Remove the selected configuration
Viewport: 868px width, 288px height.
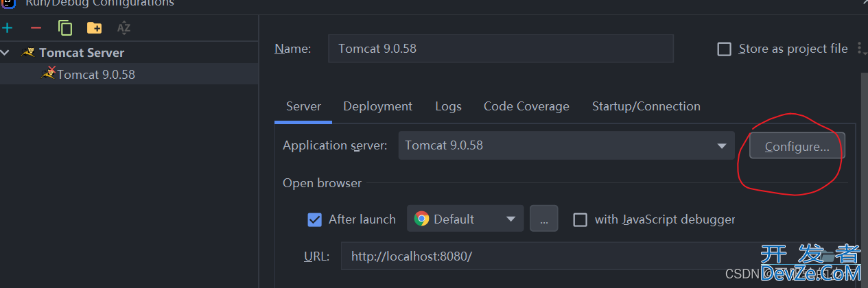(x=36, y=28)
